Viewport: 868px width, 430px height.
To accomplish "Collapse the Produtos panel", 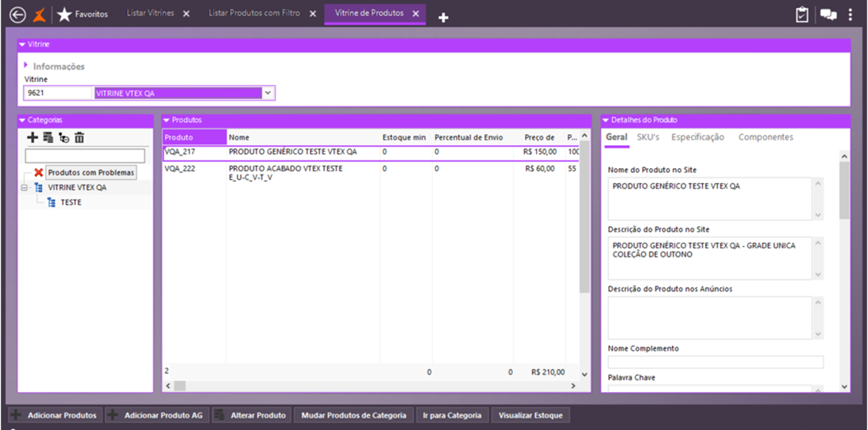I will 166,120.
